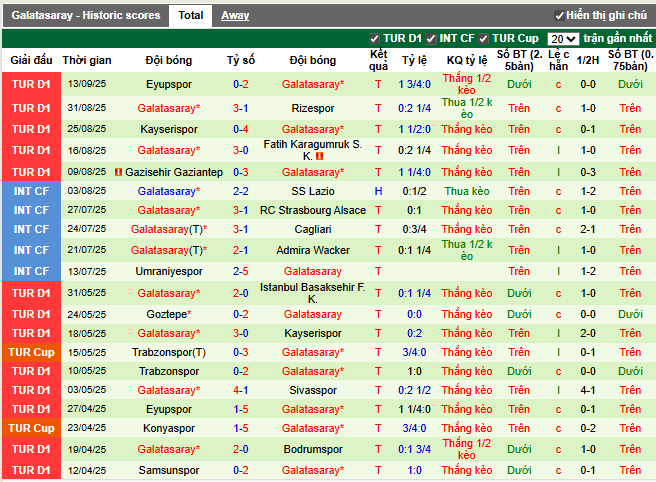Open Konyaspor team link
The image size is (656, 482).
coord(169,428)
